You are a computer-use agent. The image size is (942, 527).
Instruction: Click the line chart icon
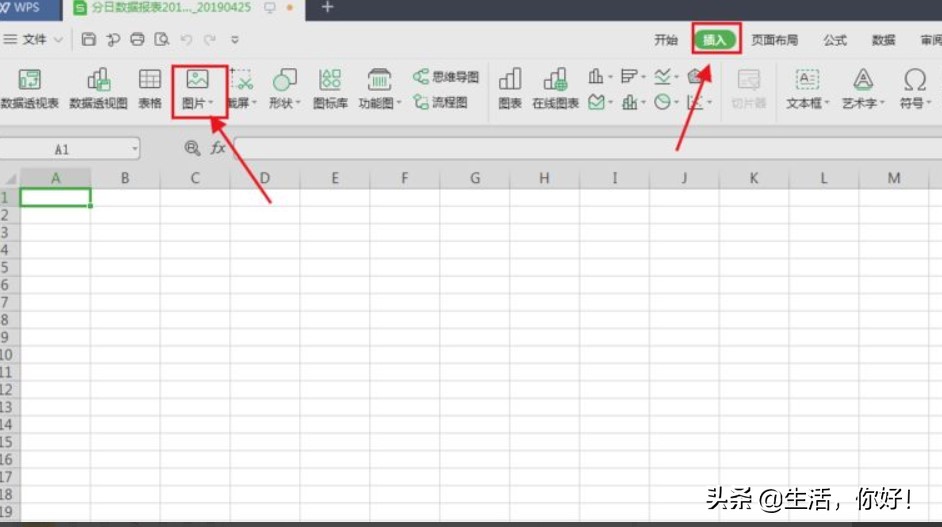(662, 76)
